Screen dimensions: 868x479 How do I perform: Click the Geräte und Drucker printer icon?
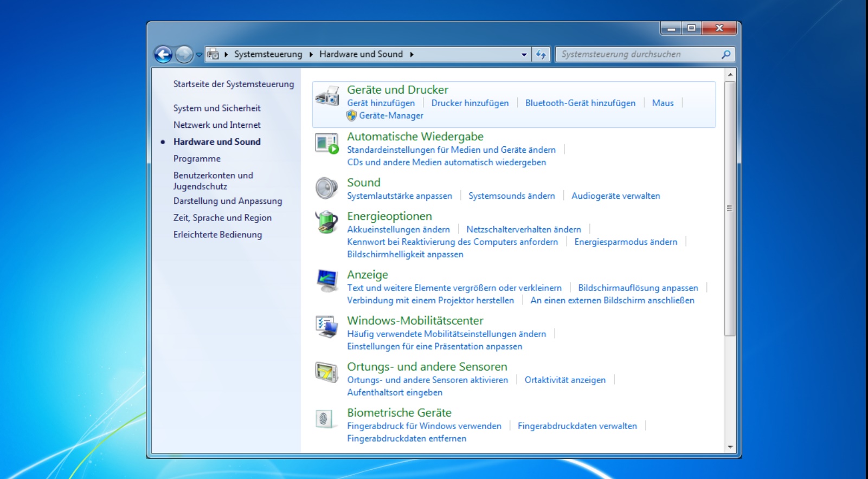tap(327, 96)
